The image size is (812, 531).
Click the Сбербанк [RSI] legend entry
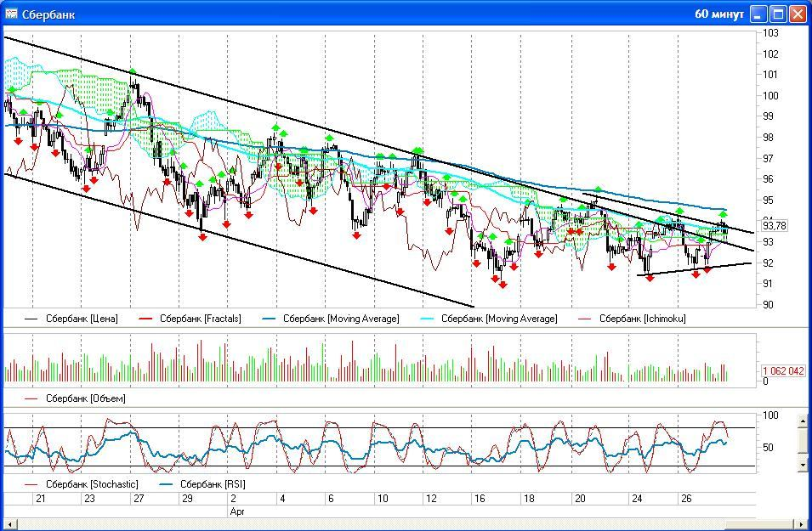click(202, 484)
